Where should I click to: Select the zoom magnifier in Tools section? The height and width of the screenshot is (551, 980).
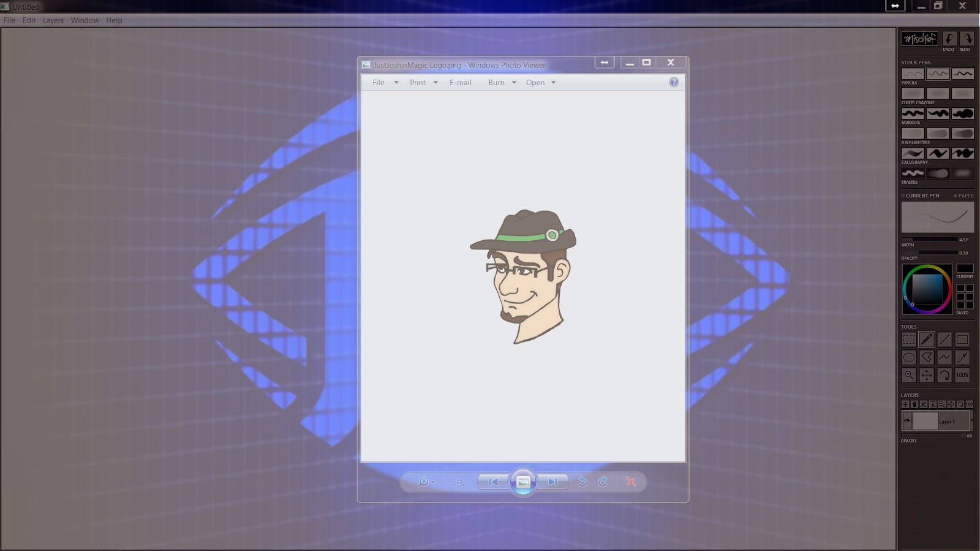tap(909, 375)
